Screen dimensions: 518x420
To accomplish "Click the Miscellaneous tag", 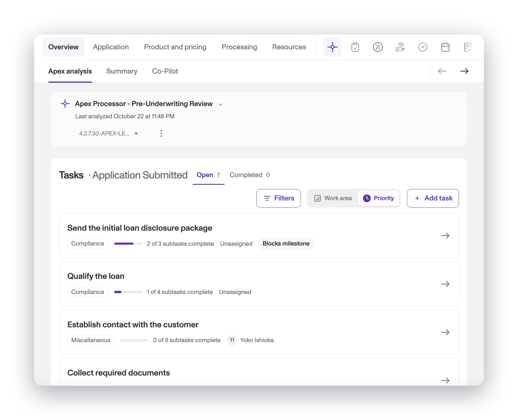I will (91, 340).
